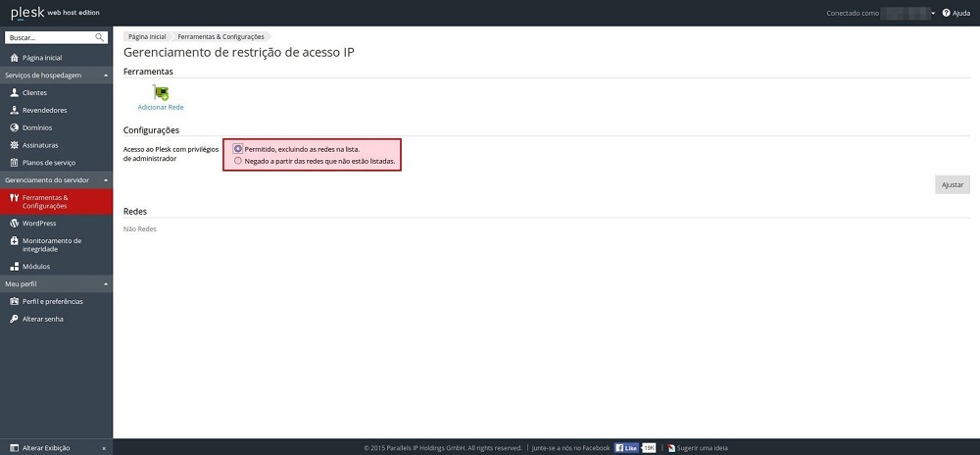Collapse the Meu perfil section

[105, 283]
